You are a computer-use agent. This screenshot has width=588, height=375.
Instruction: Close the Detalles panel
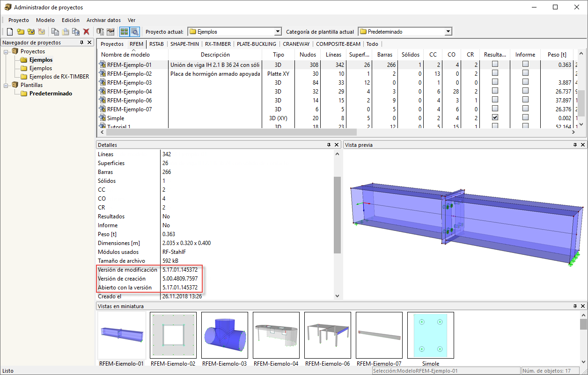(337, 145)
